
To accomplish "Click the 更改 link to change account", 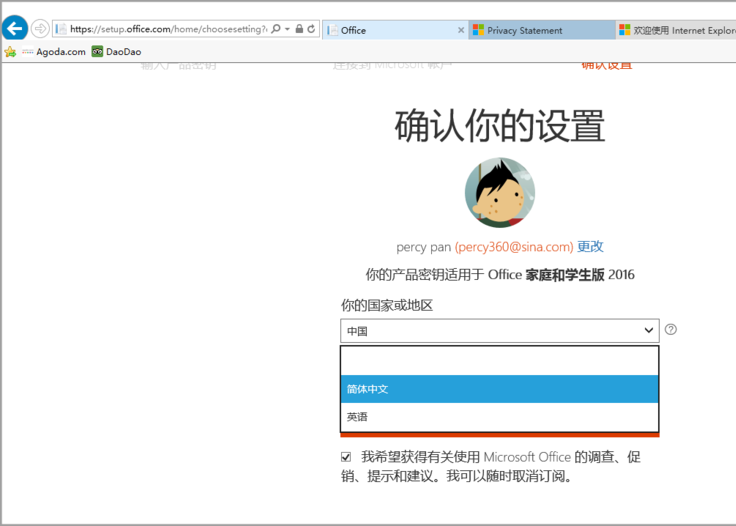I will [590, 246].
